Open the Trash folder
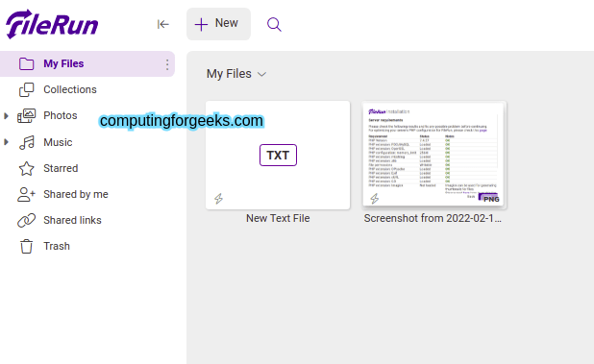 [x=57, y=246]
